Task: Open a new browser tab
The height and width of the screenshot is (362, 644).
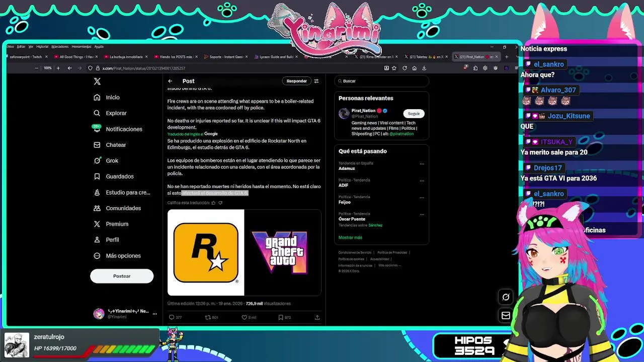Action: tap(507, 57)
